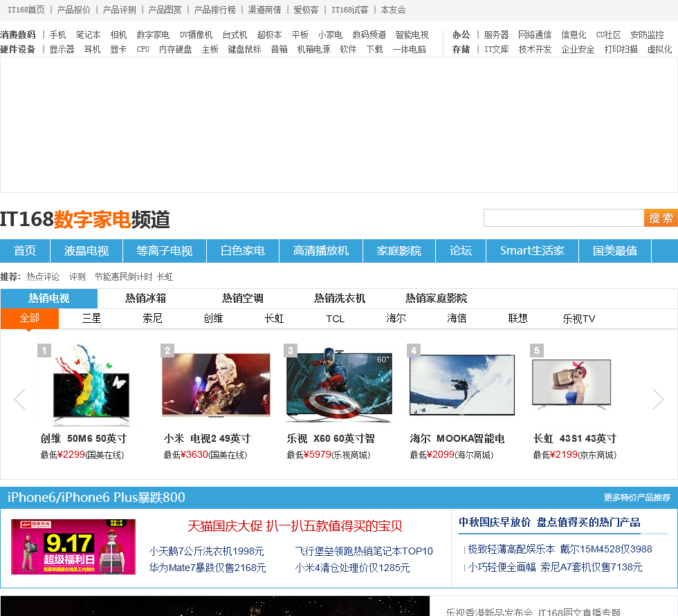Go to 手机 category link
The width and height of the screenshot is (678, 616).
pos(57,35)
